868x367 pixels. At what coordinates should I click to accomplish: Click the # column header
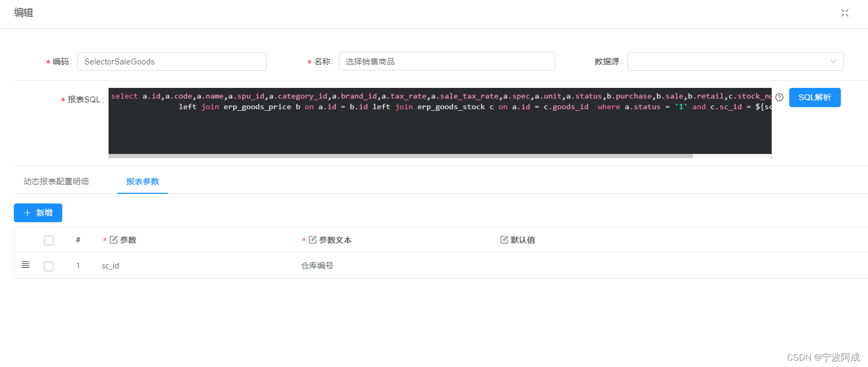tap(78, 240)
